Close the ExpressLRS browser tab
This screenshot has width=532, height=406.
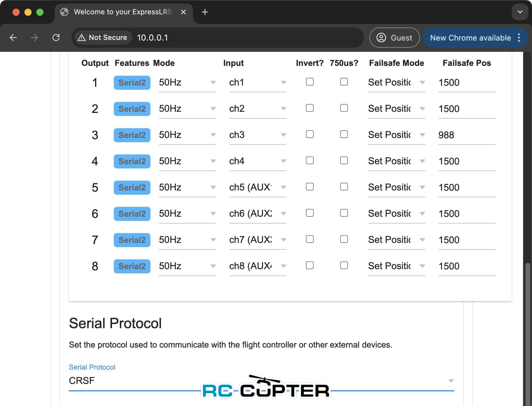coord(183,12)
